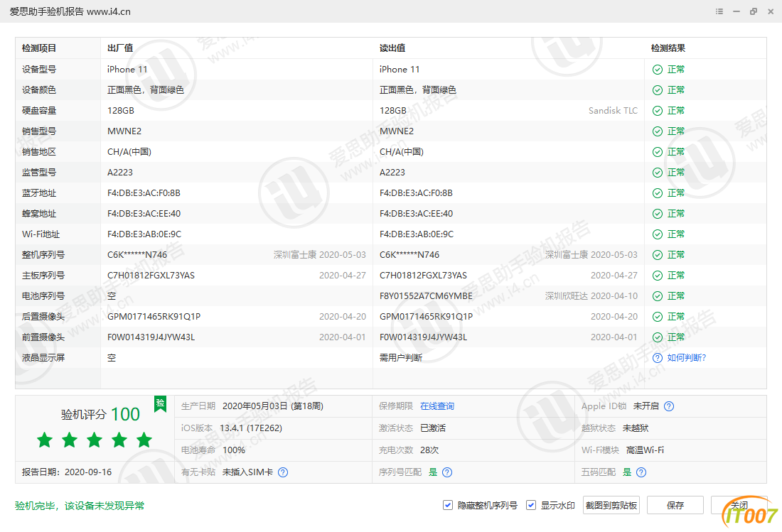Click the first green star under 验机评分
Viewport: 782px width, 532px height.
(x=45, y=440)
